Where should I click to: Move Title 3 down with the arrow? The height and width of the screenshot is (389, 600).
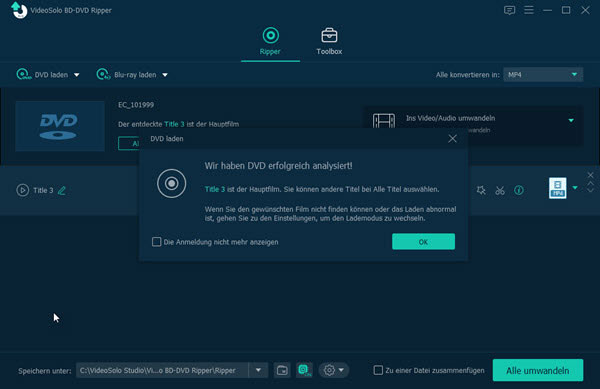[590, 190]
